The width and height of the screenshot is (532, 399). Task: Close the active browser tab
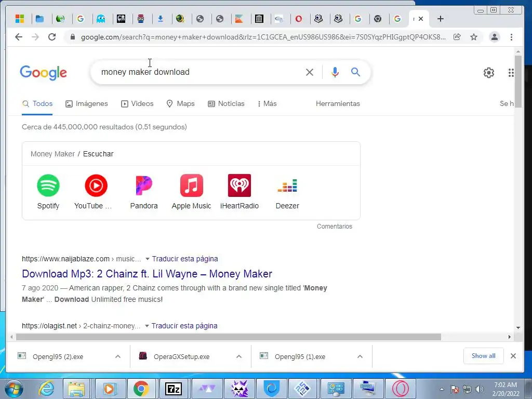click(421, 19)
